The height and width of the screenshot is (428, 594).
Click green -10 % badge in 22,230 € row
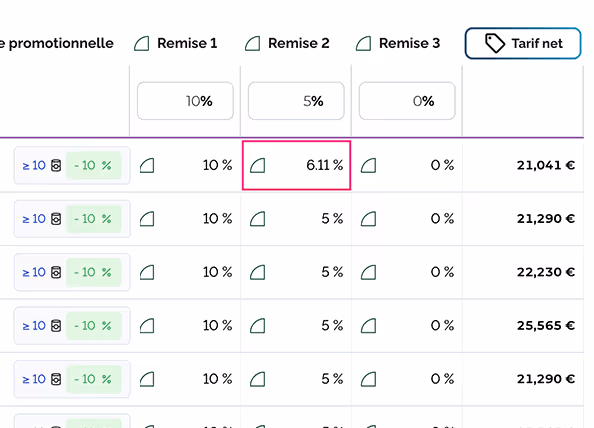[94, 272]
